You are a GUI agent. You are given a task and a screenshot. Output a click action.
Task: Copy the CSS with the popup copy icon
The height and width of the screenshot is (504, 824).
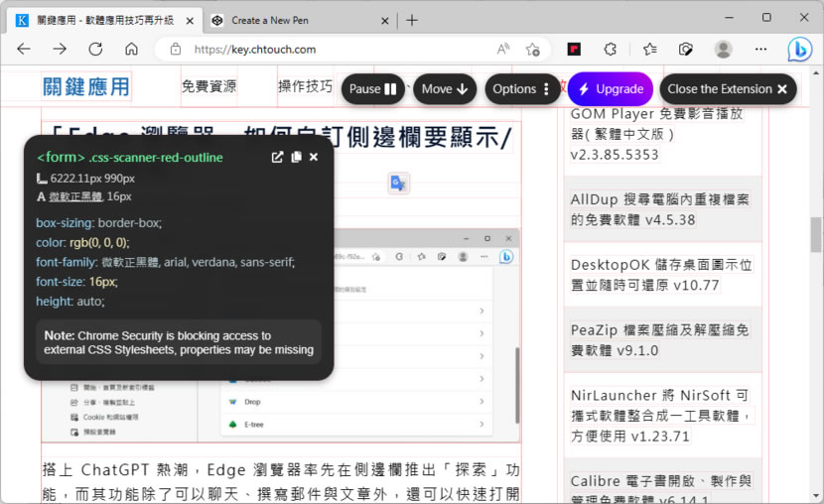[x=297, y=157]
